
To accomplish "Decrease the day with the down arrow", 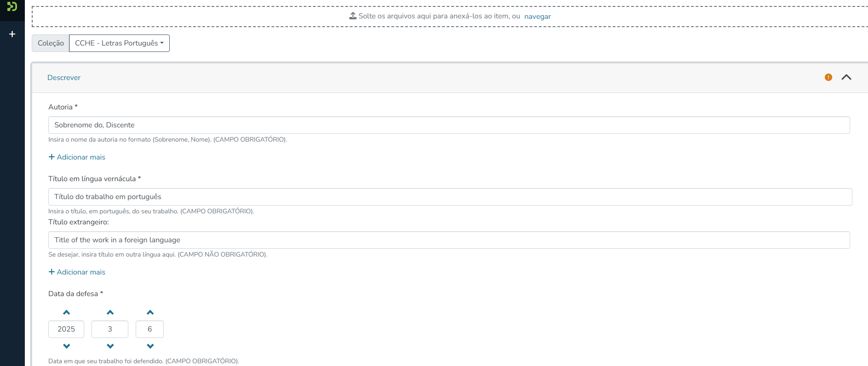I will [150, 346].
